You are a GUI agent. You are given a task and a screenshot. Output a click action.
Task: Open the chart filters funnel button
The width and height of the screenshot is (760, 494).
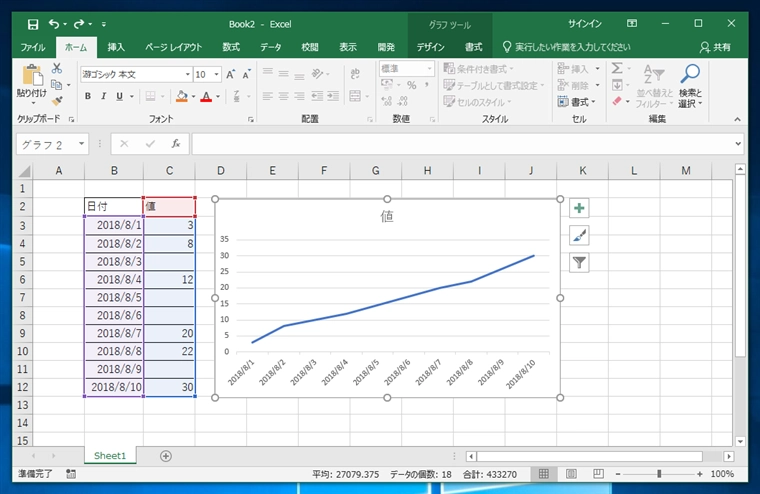pyautogui.click(x=579, y=263)
